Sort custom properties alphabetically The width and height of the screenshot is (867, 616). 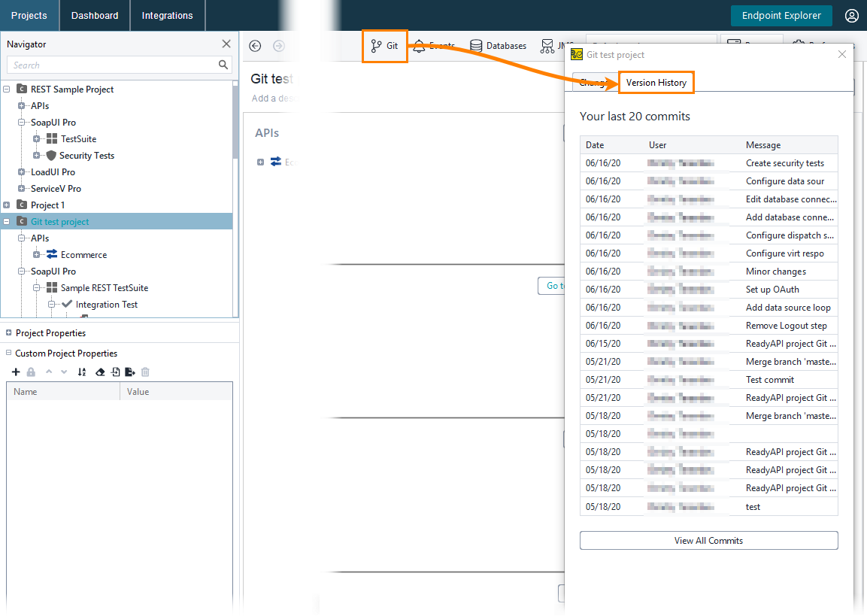click(82, 372)
